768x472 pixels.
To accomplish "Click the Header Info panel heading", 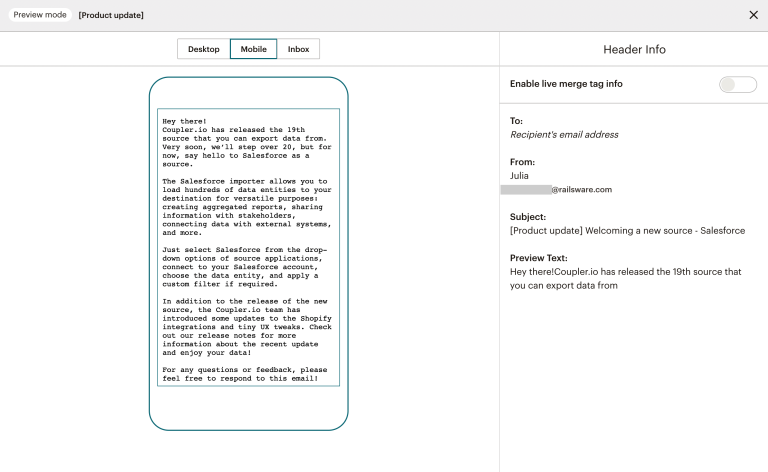I will [x=634, y=49].
